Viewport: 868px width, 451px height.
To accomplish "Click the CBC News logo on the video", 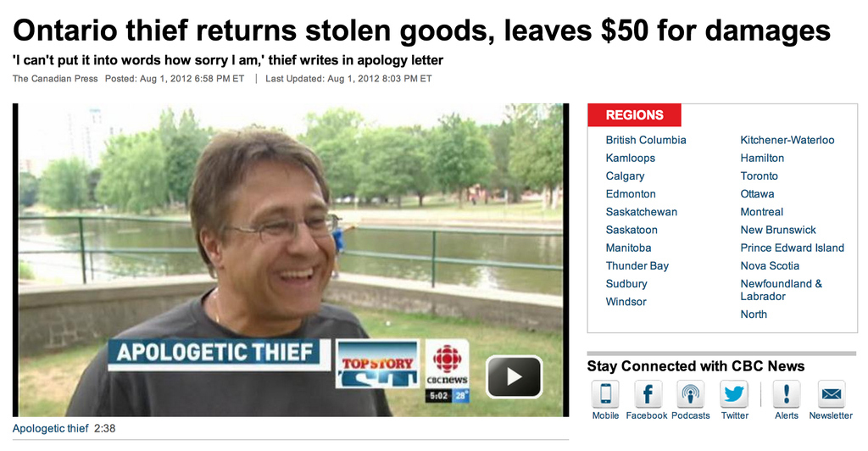I will pos(448,365).
